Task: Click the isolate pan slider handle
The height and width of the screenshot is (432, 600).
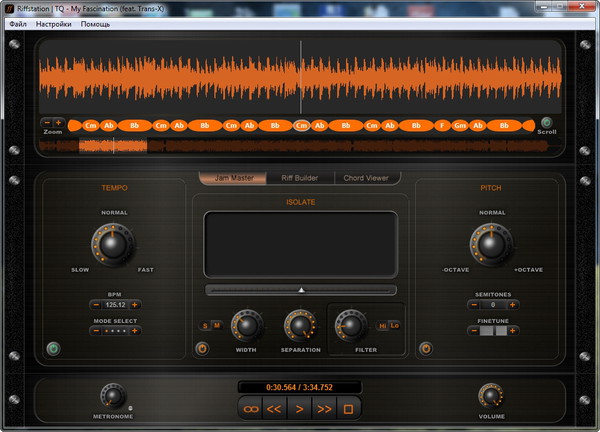Action: click(x=302, y=290)
